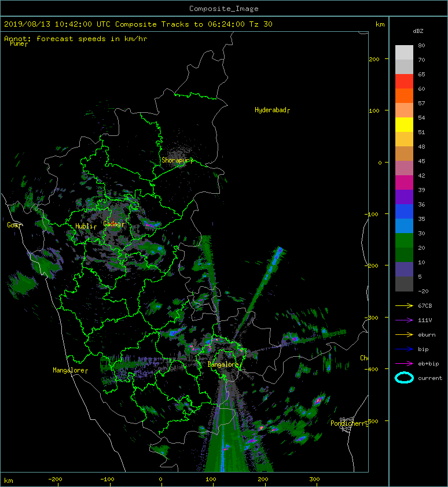Click the 'current' legend label
Viewport: 448px width, 487px height.
430,378
